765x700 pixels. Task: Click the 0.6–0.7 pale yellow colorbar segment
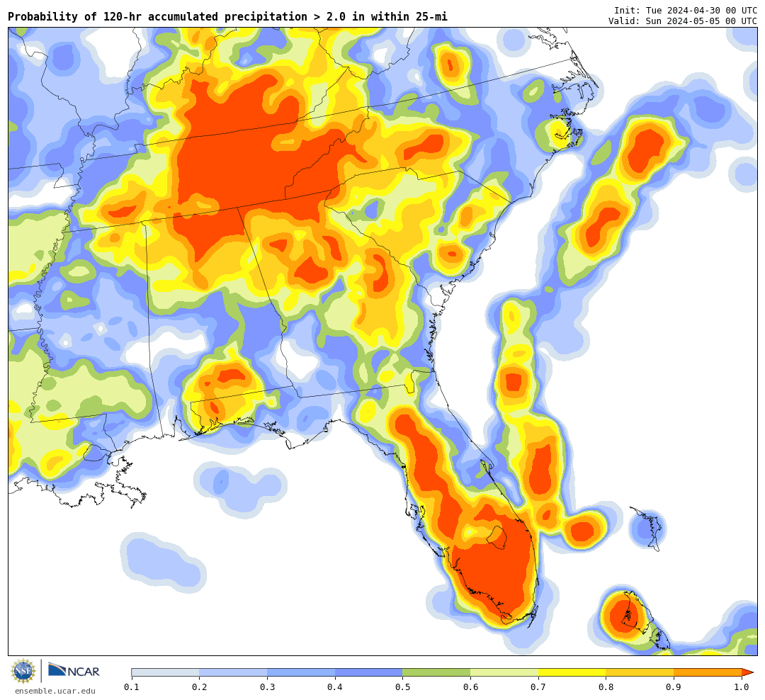[x=504, y=672]
